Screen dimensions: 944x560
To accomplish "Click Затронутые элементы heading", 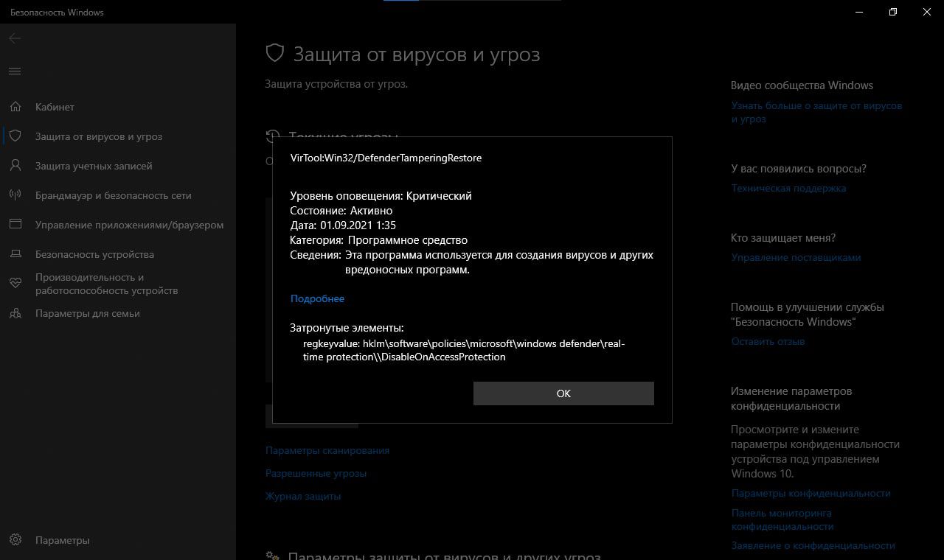I will click(x=347, y=328).
